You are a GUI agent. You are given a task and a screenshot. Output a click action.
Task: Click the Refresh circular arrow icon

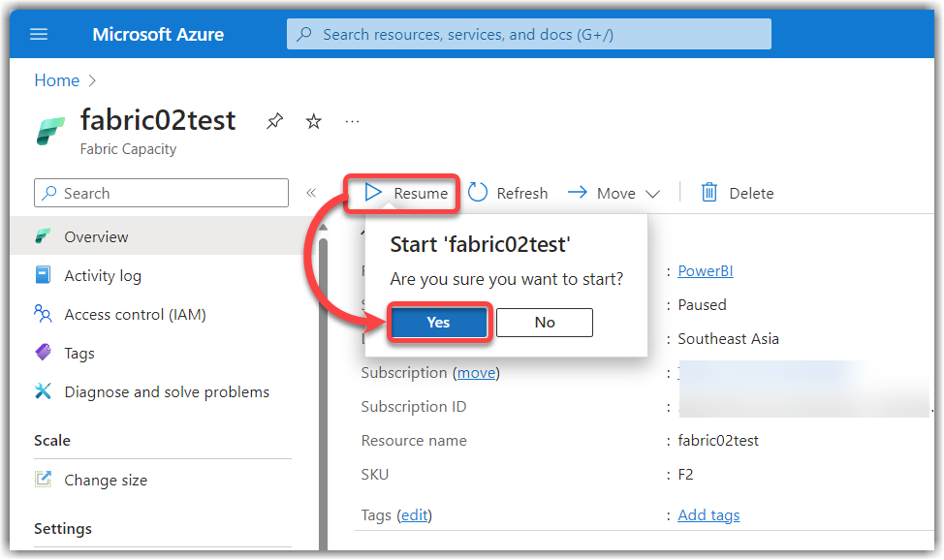478,193
